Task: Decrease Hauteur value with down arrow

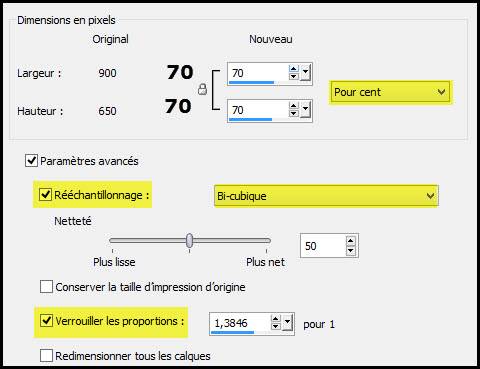Action: tap(293, 114)
